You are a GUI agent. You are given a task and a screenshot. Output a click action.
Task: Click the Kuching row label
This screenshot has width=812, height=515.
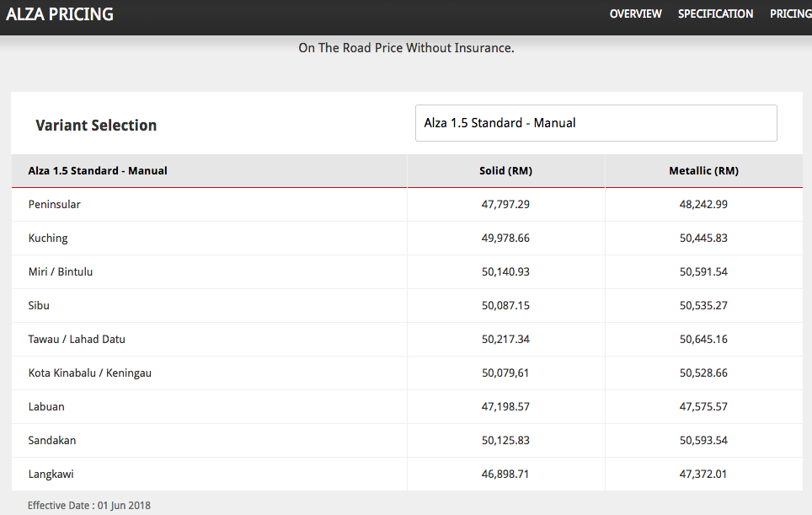[x=48, y=239]
